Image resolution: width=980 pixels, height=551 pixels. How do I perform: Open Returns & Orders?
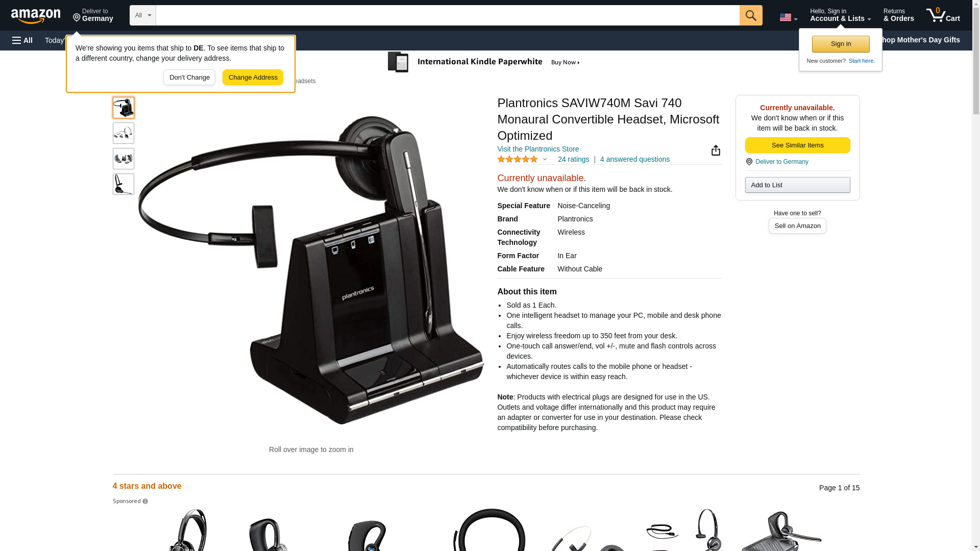(x=898, y=15)
